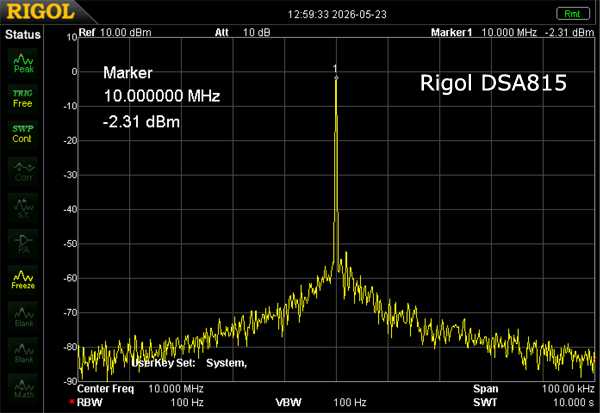The height and width of the screenshot is (413, 600).
Task: Click the top-right -2.31 dBm value
Action: pyautogui.click(x=569, y=33)
